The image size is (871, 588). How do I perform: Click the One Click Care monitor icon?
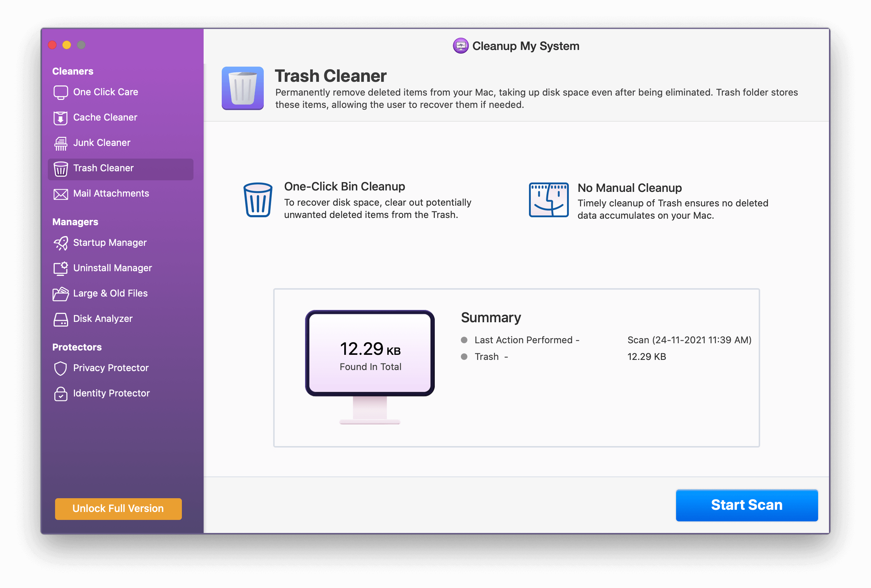(x=61, y=92)
